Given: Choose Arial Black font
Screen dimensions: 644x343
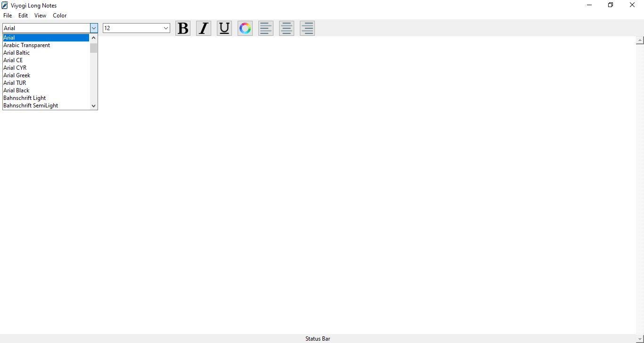Looking at the screenshot, I should point(46,90).
